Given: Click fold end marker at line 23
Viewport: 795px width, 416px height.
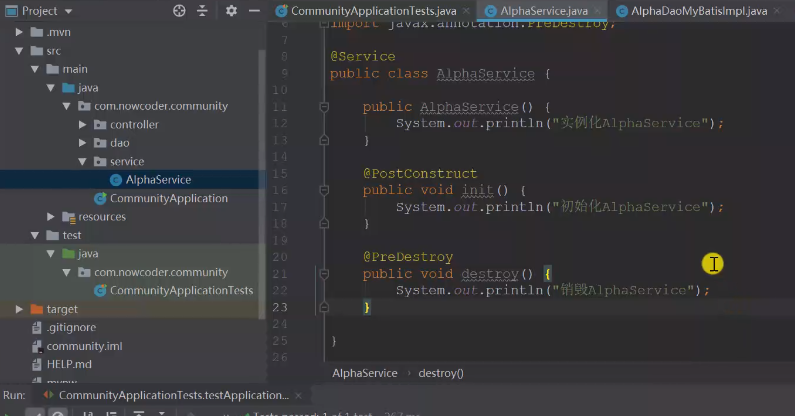Looking at the screenshot, I should click(x=324, y=307).
